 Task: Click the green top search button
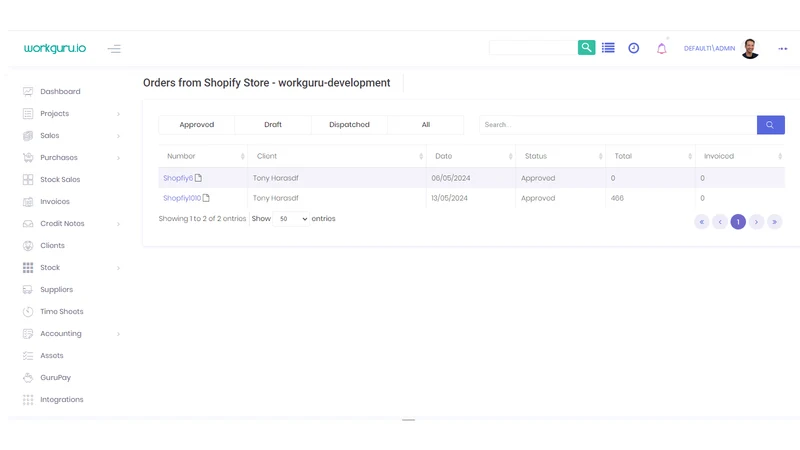586,47
